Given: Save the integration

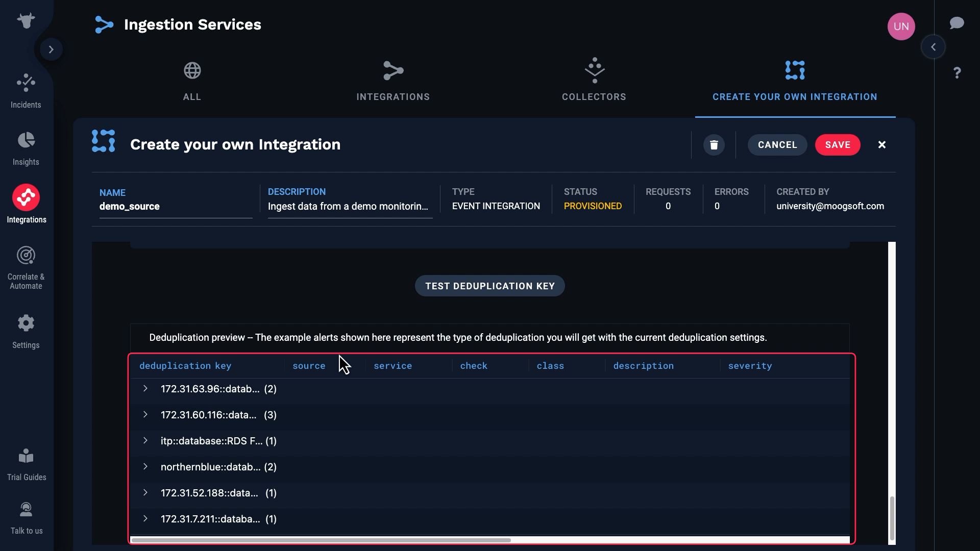Looking at the screenshot, I should 837,145.
